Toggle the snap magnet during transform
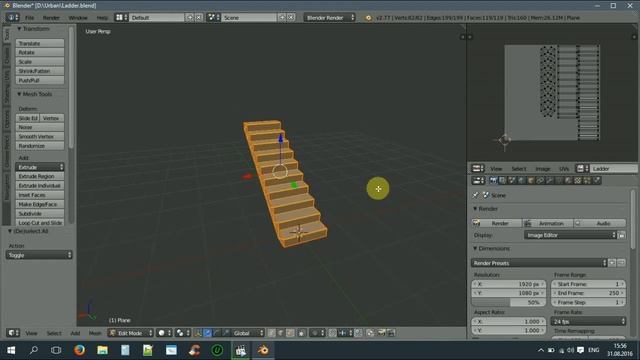640x360 pixels. 332,333
